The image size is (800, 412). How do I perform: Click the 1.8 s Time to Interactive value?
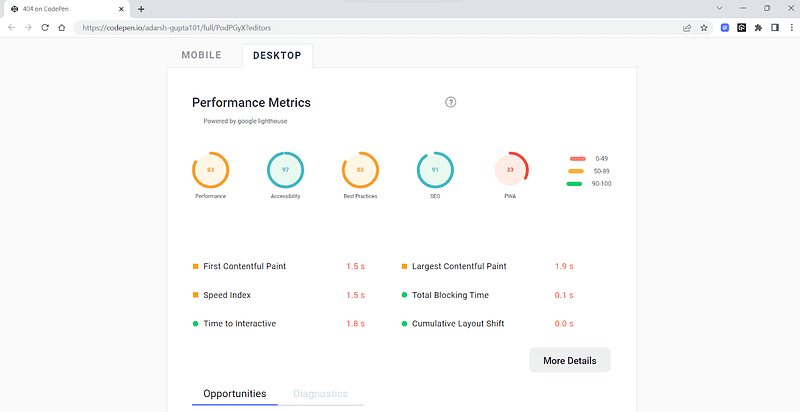tap(356, 324)
